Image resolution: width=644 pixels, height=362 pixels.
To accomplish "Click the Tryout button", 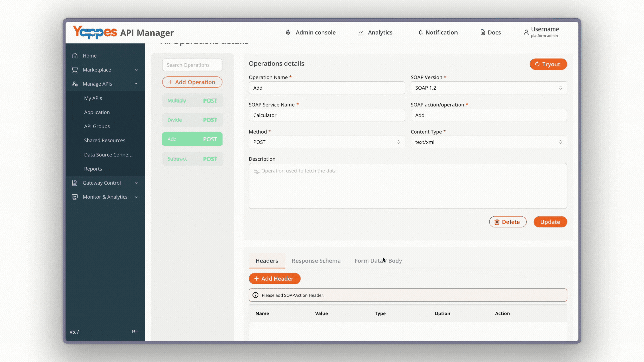I will [548, 64].
